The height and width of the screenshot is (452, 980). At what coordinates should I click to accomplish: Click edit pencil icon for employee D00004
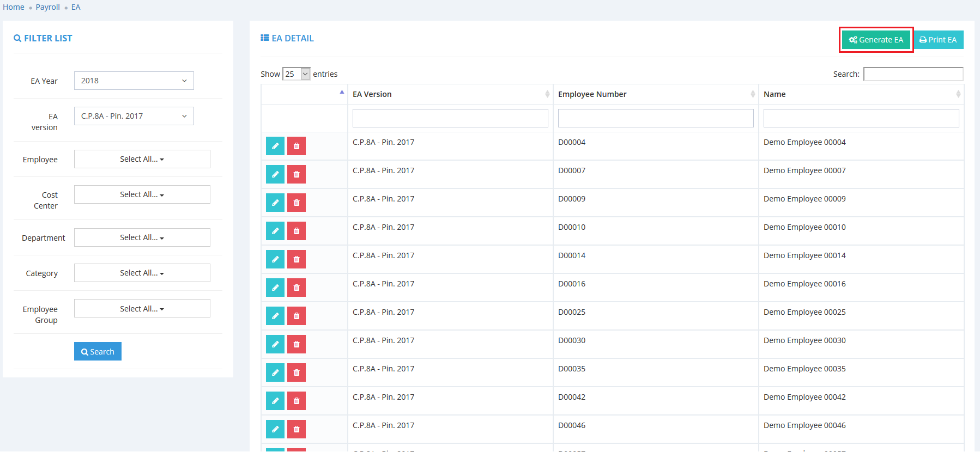click(x=275, y=146)
